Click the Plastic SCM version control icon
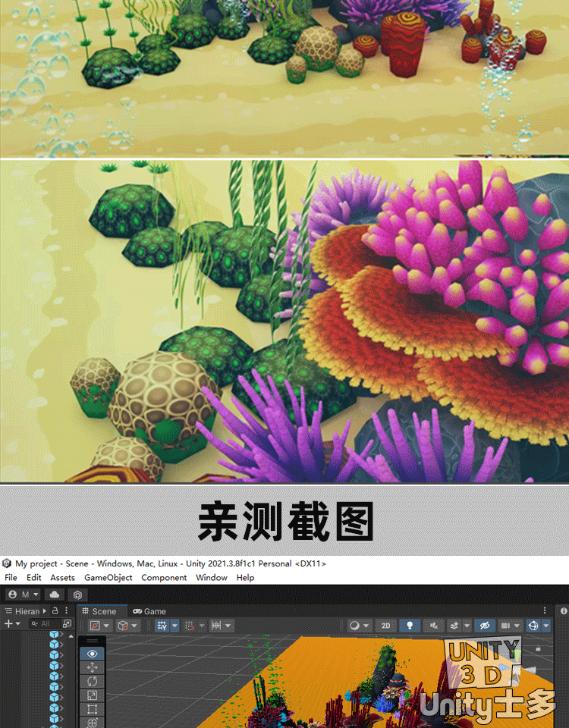This screenshot has height=728, width=569. (x=77, y=595)
